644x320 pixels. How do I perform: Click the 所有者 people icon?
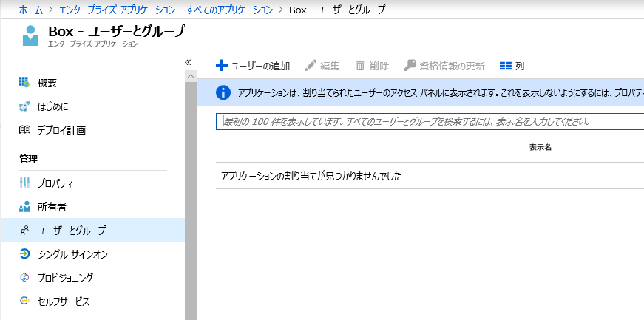point(24,207)
